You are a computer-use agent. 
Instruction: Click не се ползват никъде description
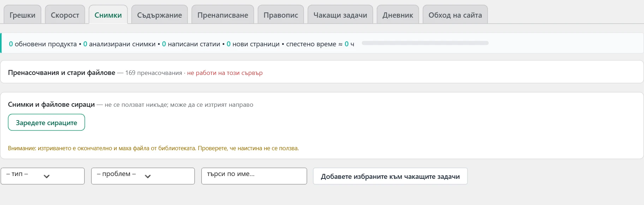coord(179,105)
